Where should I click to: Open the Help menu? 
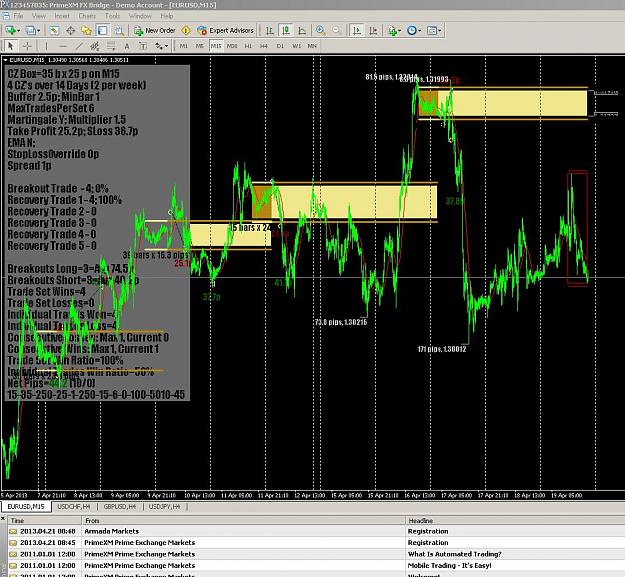coord(167,16)
